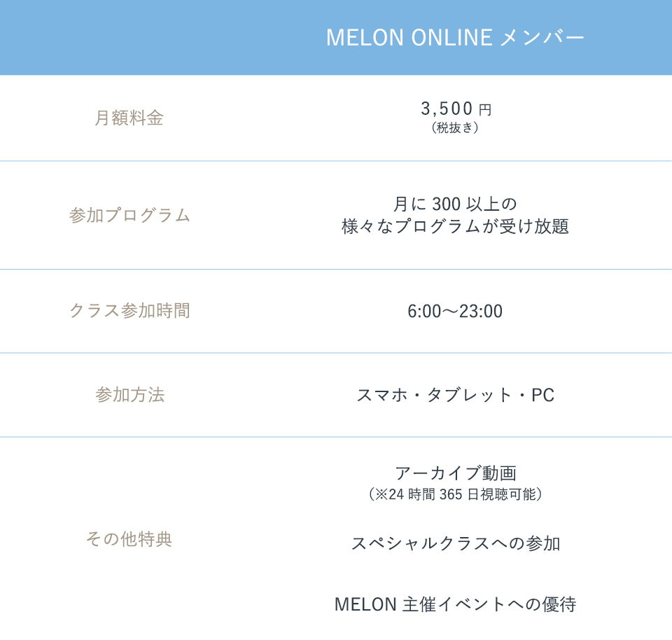Click the 月に 300 以上の text line
This screenshot has width=672, height=640.
click(x=455, y=204)
